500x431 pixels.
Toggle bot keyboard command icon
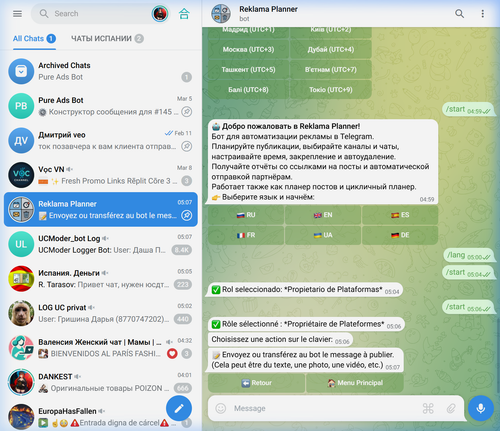(x=428, y=408)
